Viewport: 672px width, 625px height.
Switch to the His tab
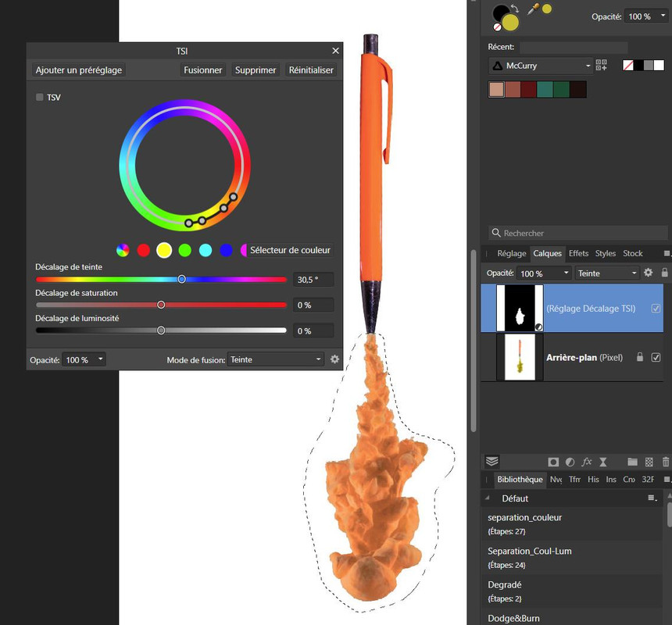593,480
